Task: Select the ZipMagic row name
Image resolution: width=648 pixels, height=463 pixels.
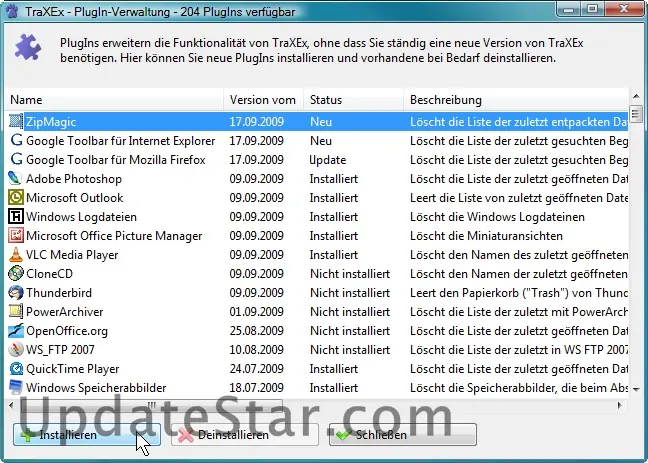Action: (x=51, y=122)
